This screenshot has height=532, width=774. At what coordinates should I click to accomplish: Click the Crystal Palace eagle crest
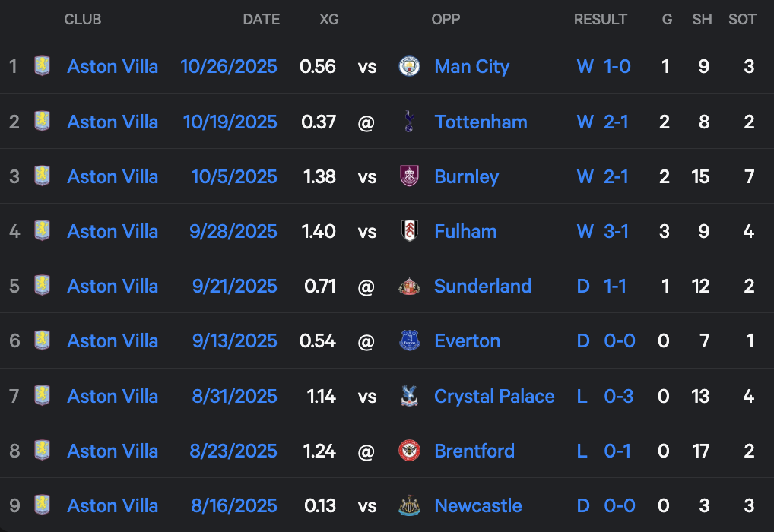pyautogui.click(x=410, y=396)
